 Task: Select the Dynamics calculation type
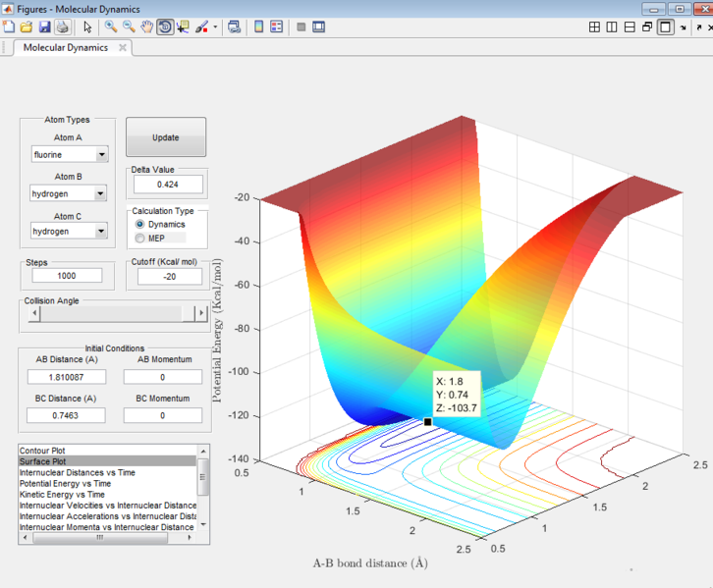pos(140,225)
